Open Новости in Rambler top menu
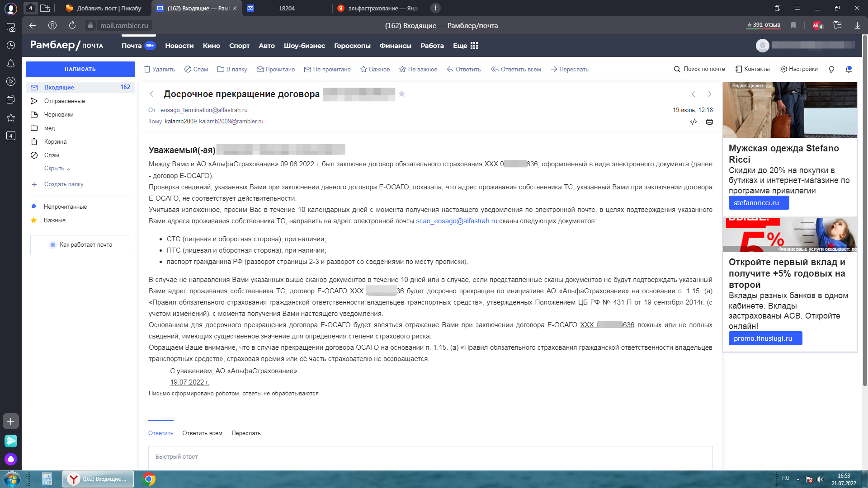 [179, 46]
